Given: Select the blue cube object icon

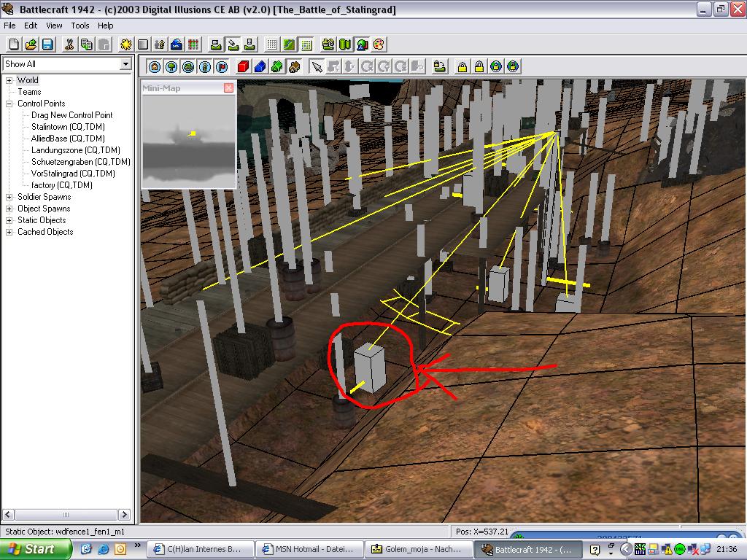Looking at the screenshot, I should [260, 66].
